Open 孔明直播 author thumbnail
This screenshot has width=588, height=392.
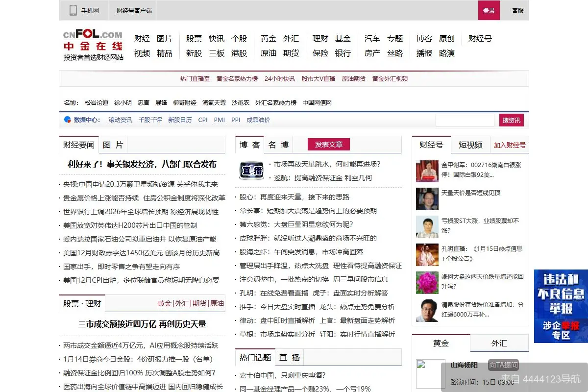click(427, 255)
